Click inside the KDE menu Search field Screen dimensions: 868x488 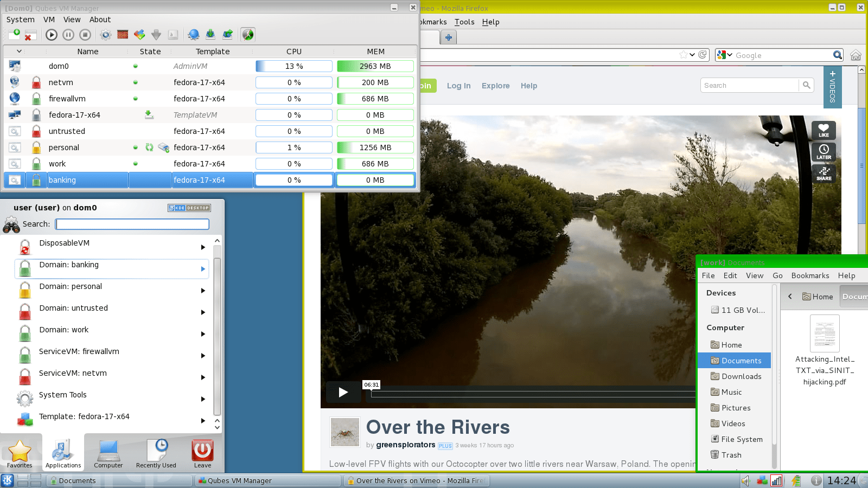[x=132, y=224]
